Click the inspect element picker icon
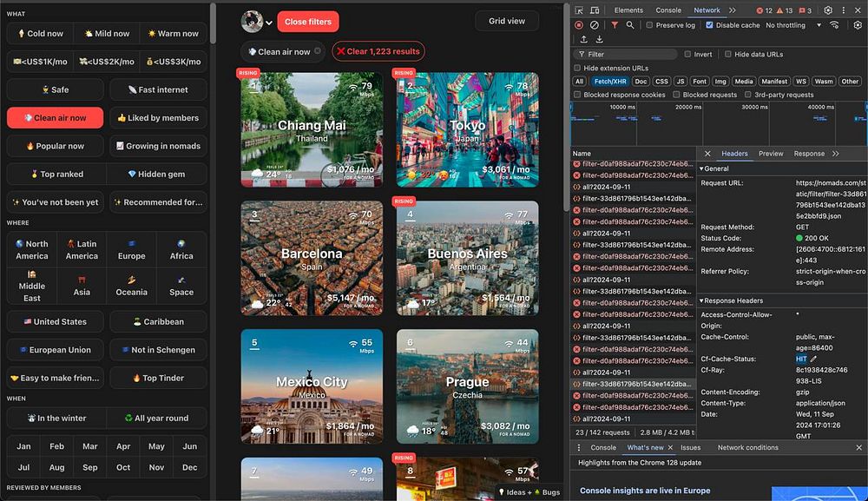This screenshot has height=501, width=868. (x=580, y=10)
